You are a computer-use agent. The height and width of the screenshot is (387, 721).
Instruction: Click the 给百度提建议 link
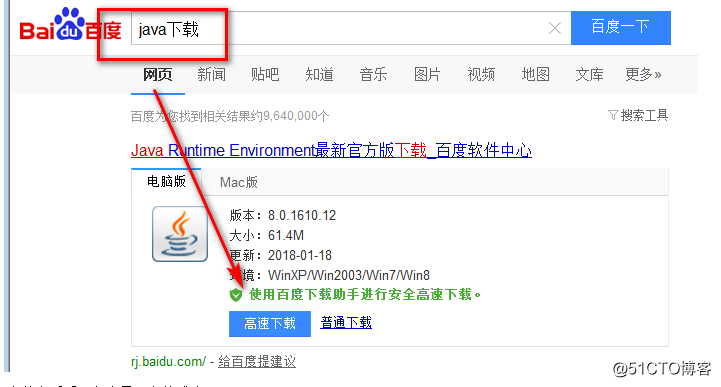coord(257,362)
